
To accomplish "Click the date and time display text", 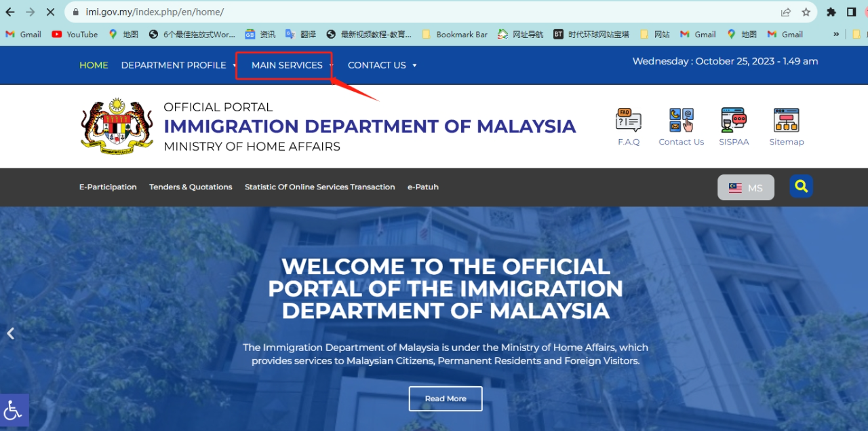I will coord(726,61).
